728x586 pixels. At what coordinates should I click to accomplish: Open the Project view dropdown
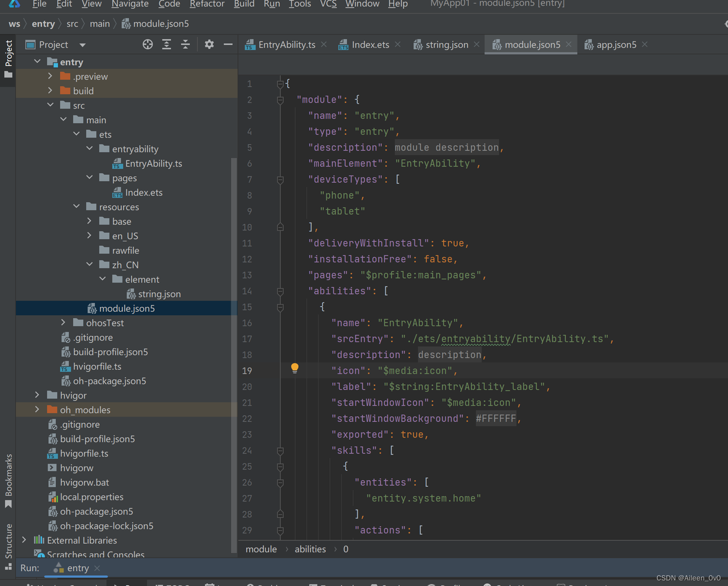tap(83, 45)
